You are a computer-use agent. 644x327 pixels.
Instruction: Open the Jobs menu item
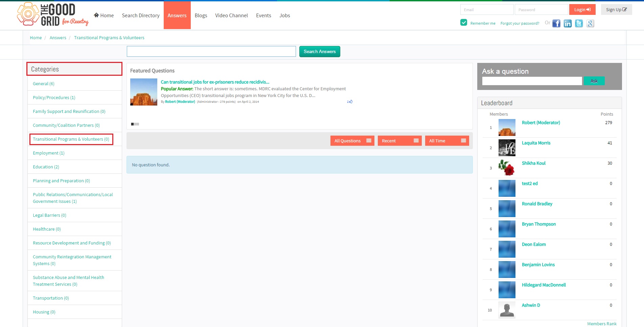click(285, 15)
